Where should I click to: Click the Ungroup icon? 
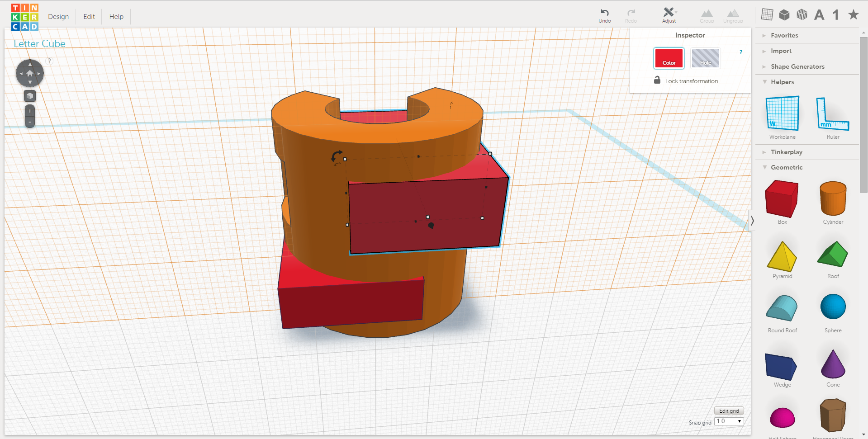[x=733, y=16]
